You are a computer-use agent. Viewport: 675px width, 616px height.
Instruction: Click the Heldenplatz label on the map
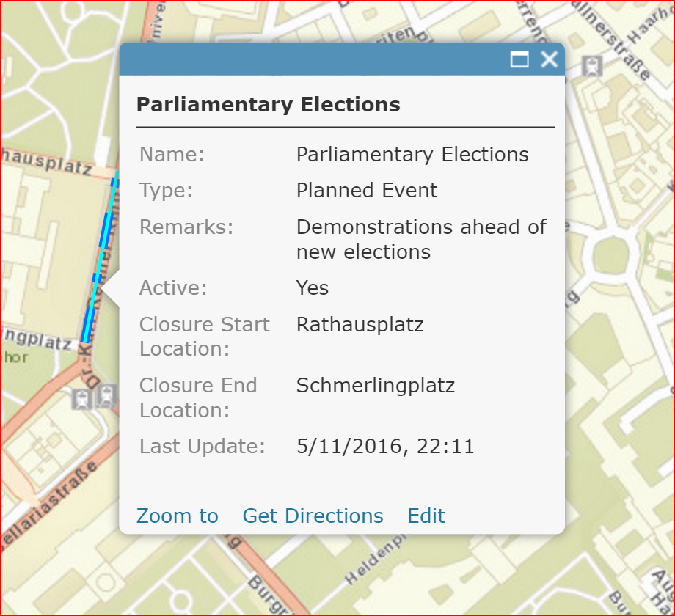pyautogui.click(x=376, y=560)
